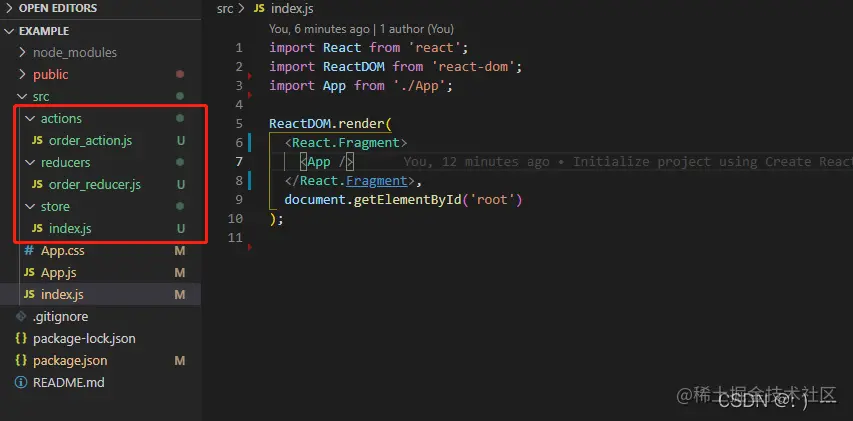Collapse the src folder
This screenshot has width=853, height=421.
(41, 96)
